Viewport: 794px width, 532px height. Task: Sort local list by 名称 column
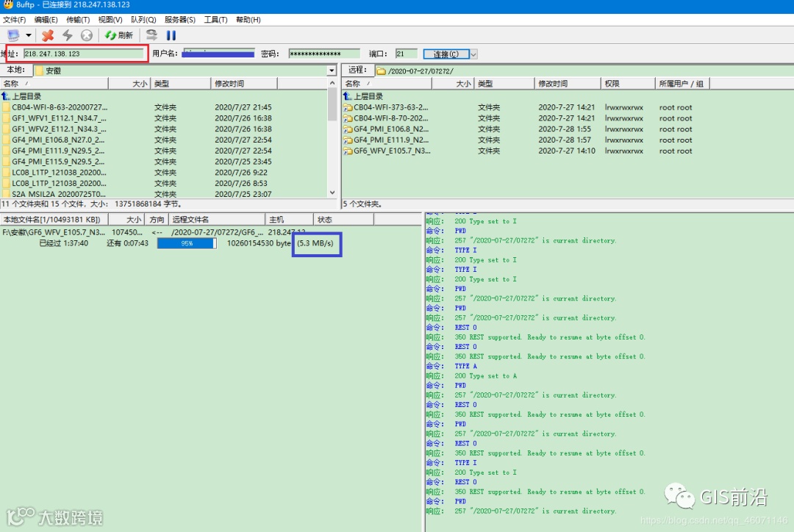[54, 84]
